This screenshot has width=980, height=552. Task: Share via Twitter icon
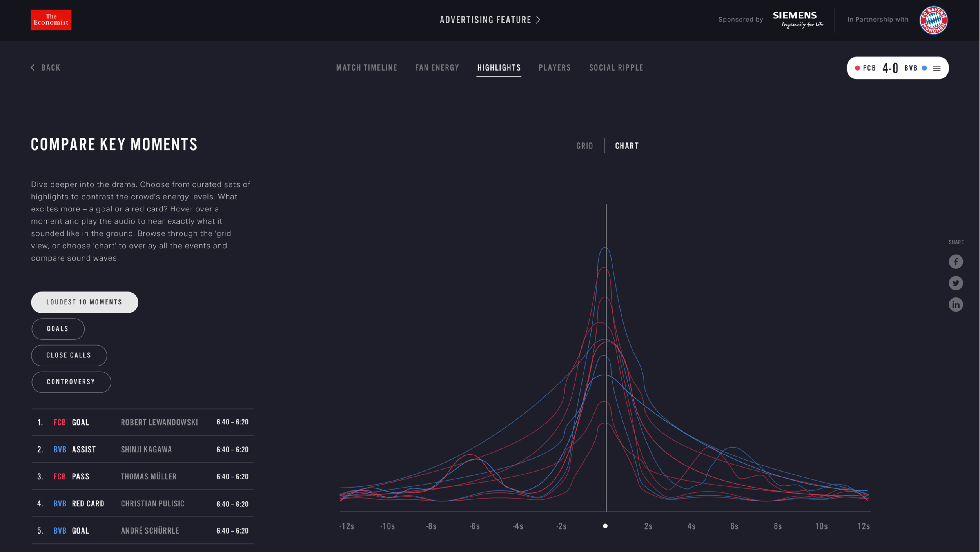[x=955, y=283]
